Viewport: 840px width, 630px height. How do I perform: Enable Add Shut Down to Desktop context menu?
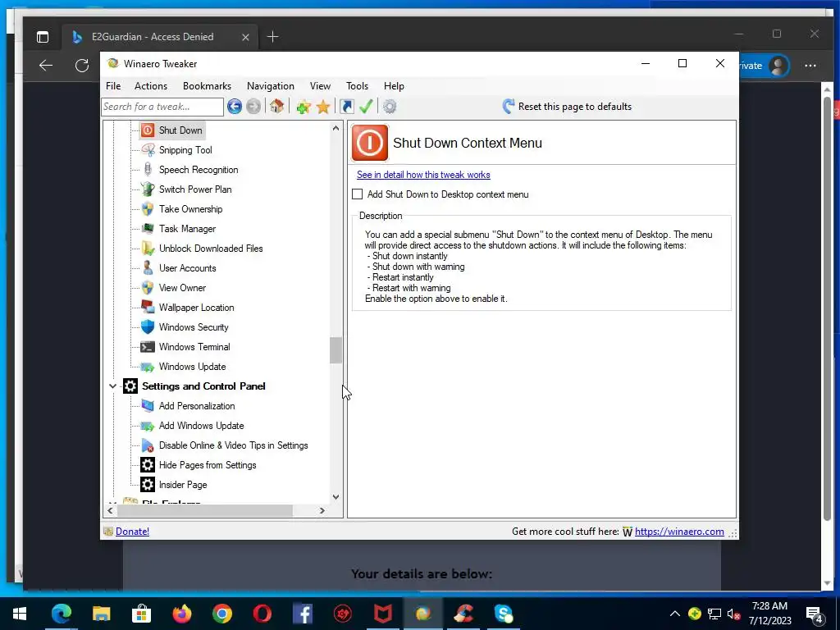[358, 194]
